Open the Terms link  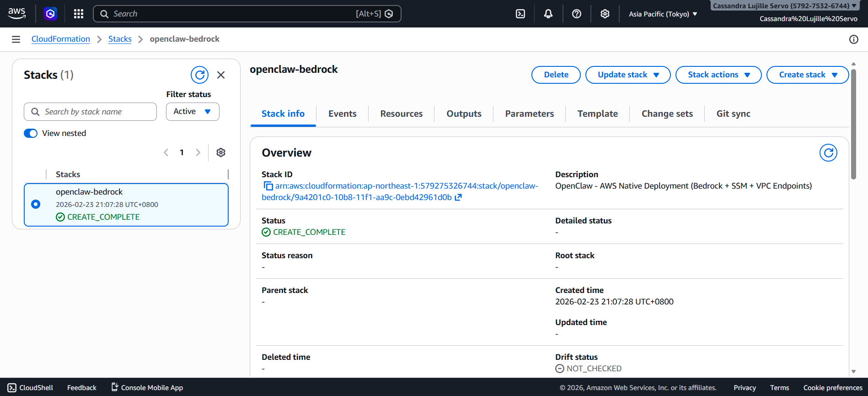coord(779,388)
